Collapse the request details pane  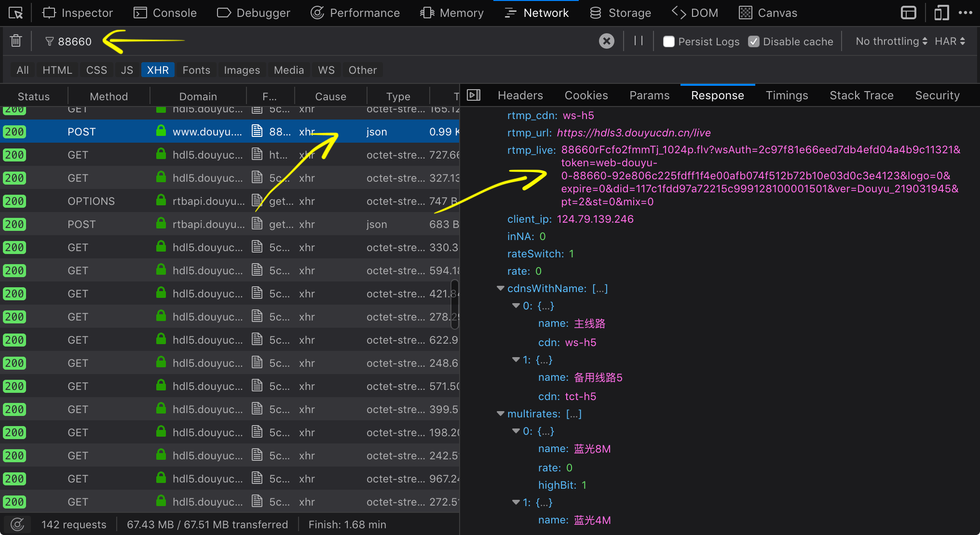474,95
